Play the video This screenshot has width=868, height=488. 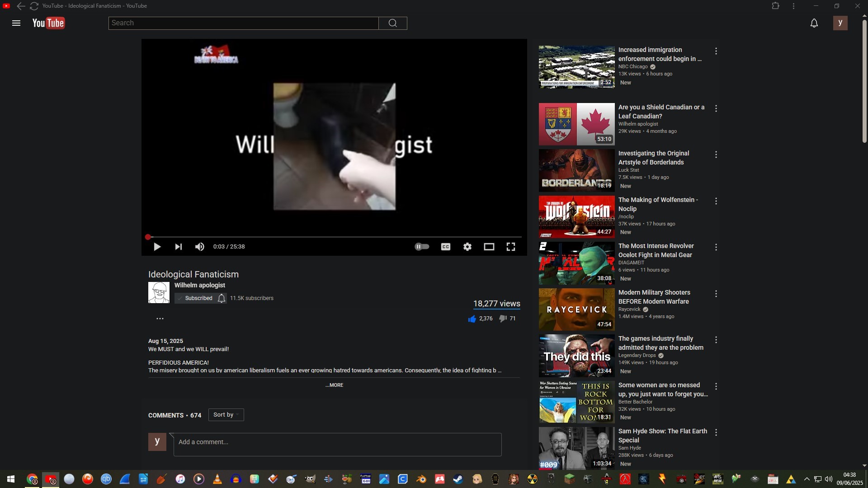[x=157, y=247]
